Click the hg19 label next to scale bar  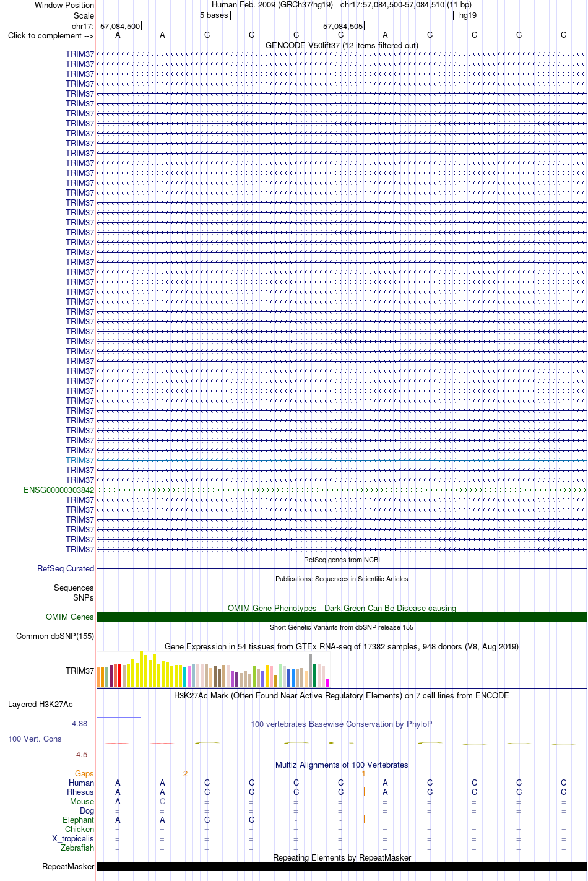[x=468, y=15]
